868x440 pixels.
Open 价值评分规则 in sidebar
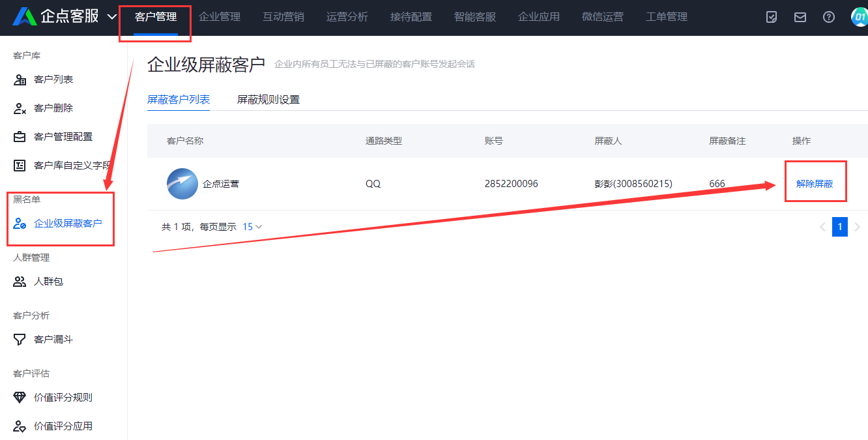pyautogui.click(x=63, y=398)
